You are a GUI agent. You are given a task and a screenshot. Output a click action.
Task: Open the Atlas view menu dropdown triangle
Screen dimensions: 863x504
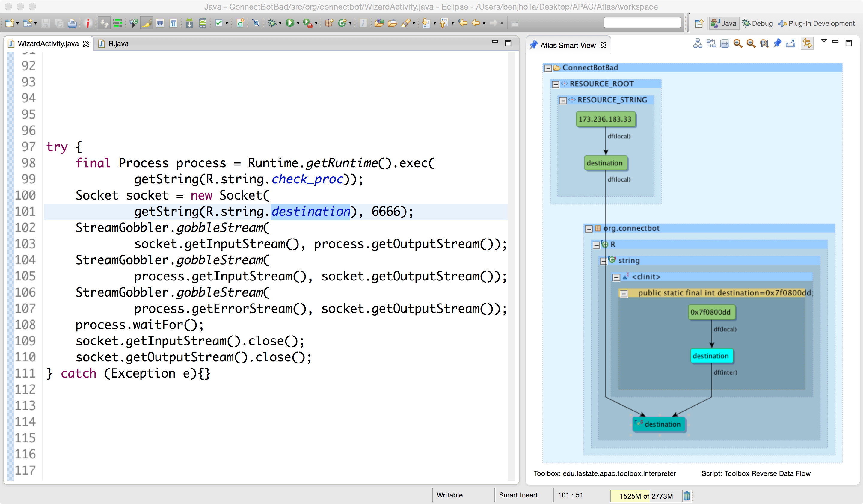click(824, 41)
